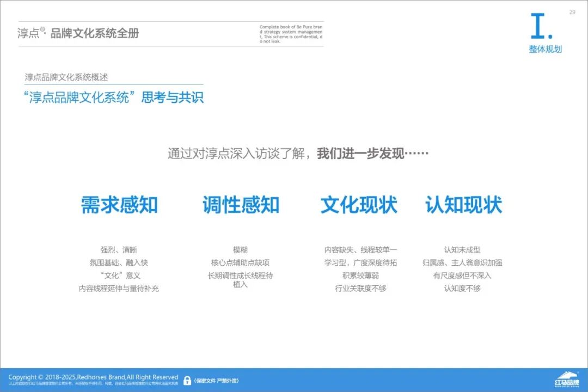
Task: Select the heading 认知现状
Action: (x=463, y=205)
